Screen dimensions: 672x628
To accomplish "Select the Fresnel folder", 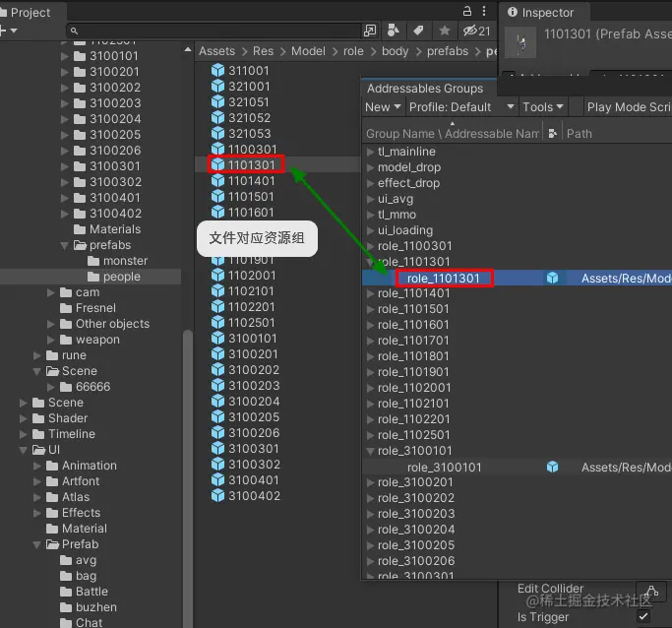I will pyautogui.click(x=88, y=308).
